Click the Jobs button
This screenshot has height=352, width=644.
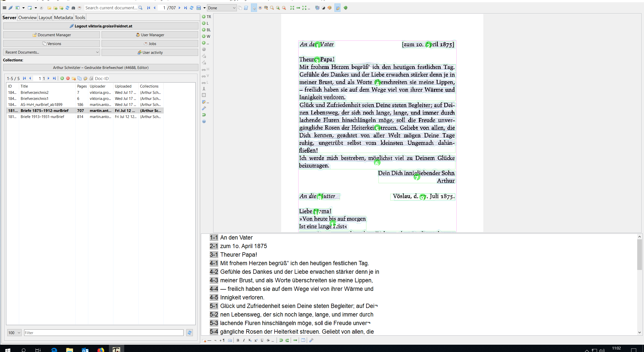(150, 44)
